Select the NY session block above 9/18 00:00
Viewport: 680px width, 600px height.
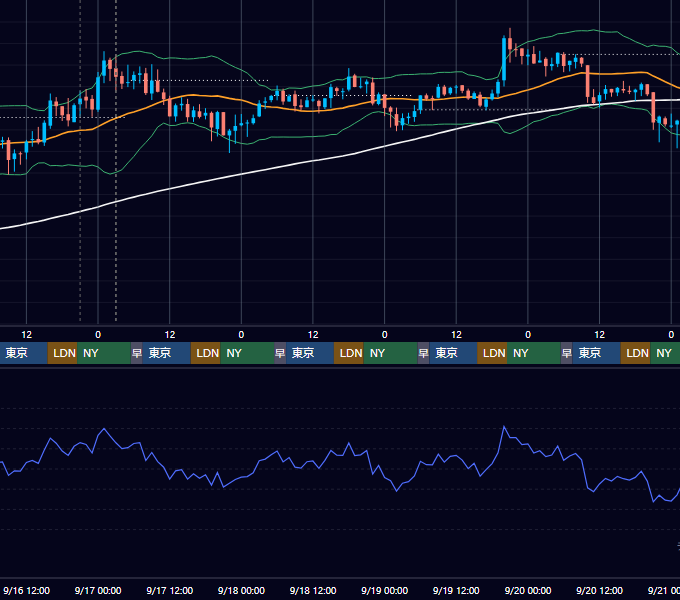coord(247,353)
